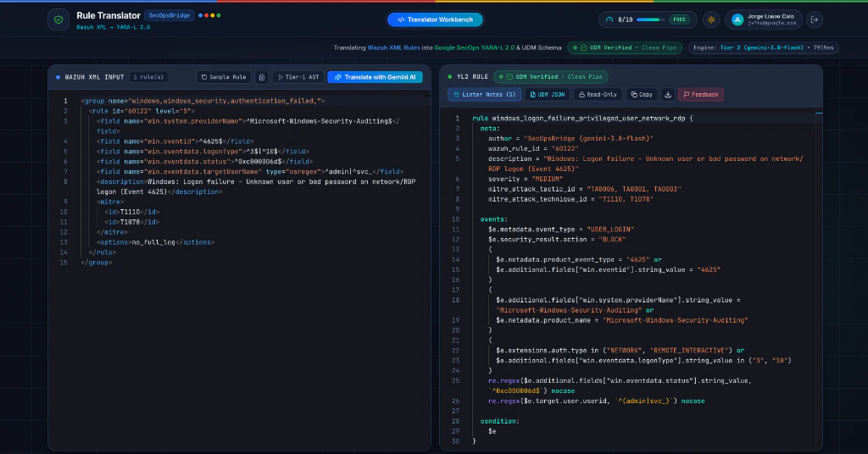The height and width of the screenshot is (454, 868).
Task: Click the usage gauge icon next to 8/10
Action: [609, 20]
